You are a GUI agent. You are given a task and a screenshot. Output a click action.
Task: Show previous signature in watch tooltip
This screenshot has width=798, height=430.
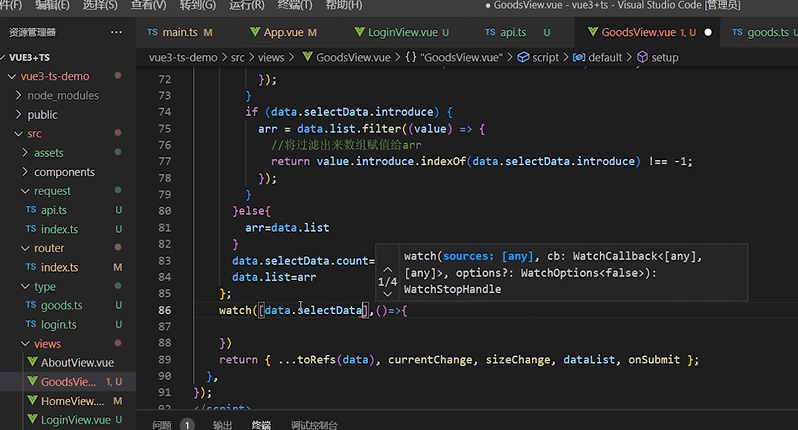387,269
